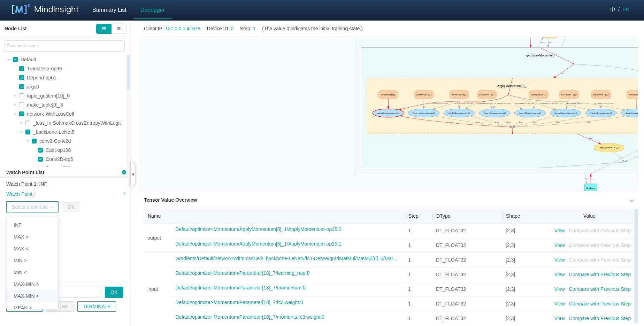Viewport: 644px width, 326px height.
Task: Choose MAX-MIN < from condition list
Action: click(x=26, y=296)
